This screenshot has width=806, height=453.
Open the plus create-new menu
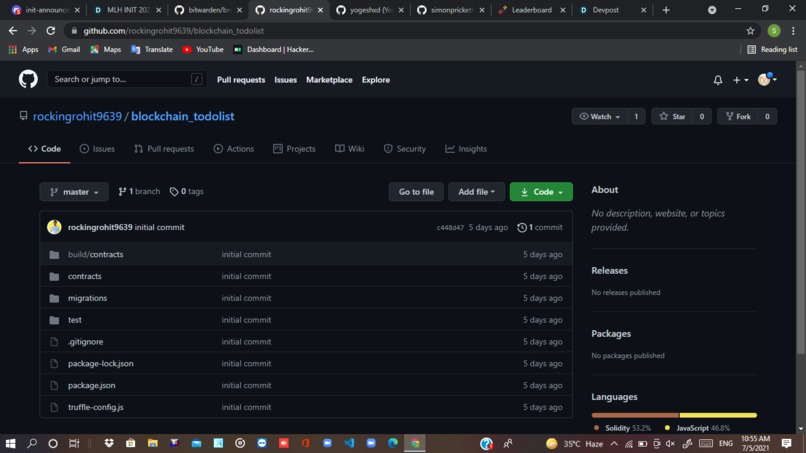pos(740,80)
